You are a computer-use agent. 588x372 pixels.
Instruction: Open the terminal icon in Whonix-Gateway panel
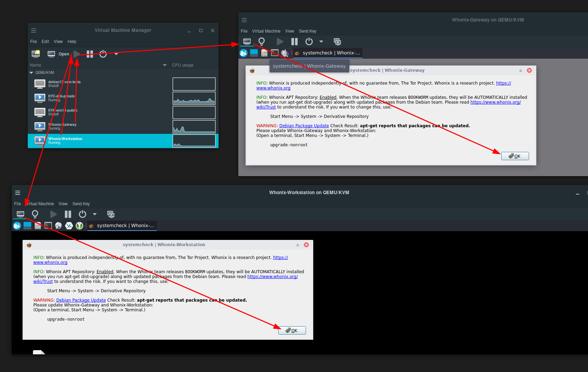coord(275,53)
